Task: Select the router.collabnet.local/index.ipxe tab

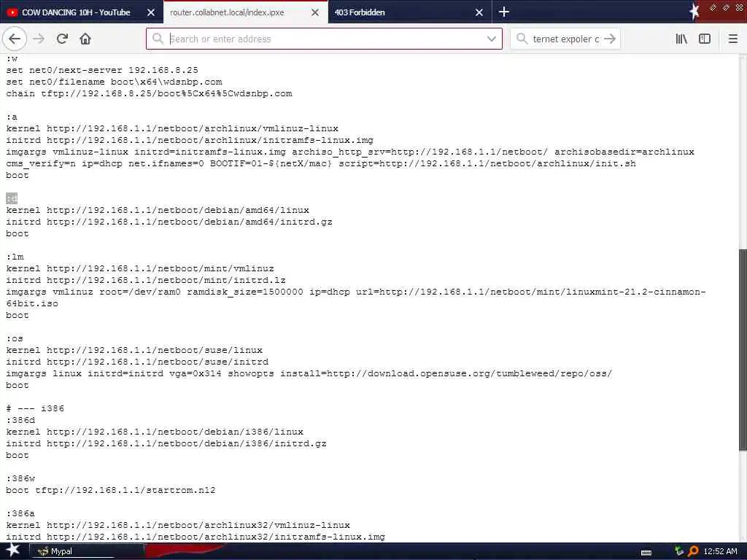Action: click(x=228, y=12)
